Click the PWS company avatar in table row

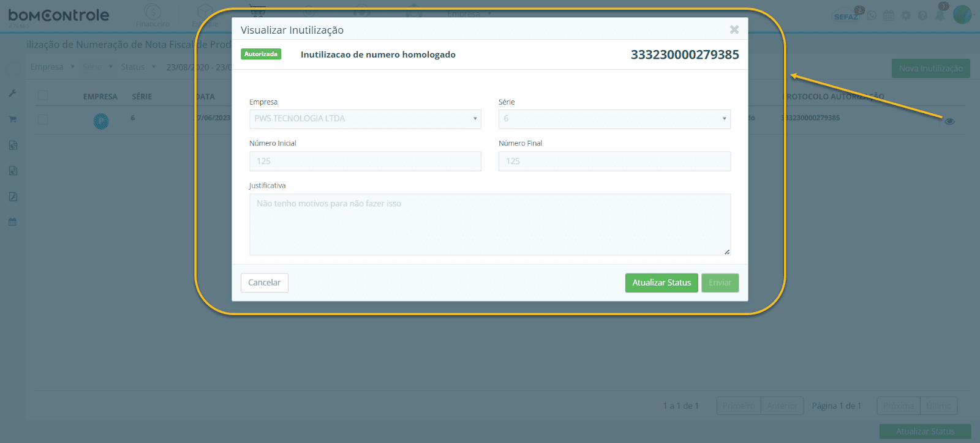point(101,121)
